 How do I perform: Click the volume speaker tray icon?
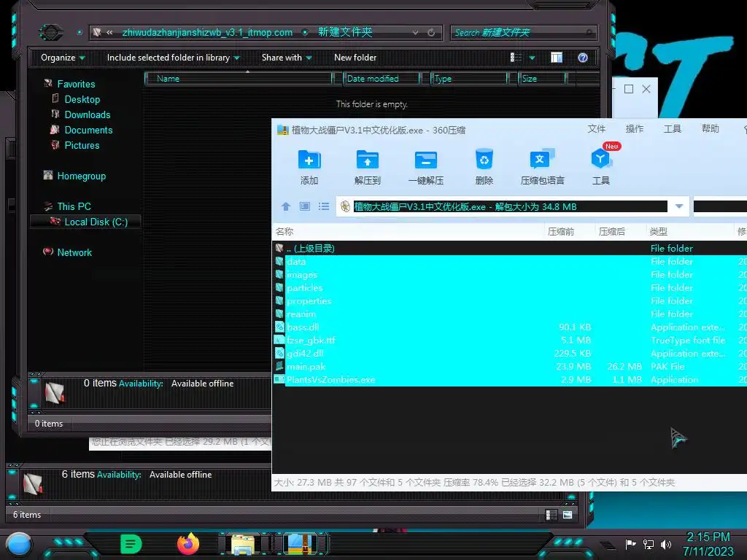665,544
